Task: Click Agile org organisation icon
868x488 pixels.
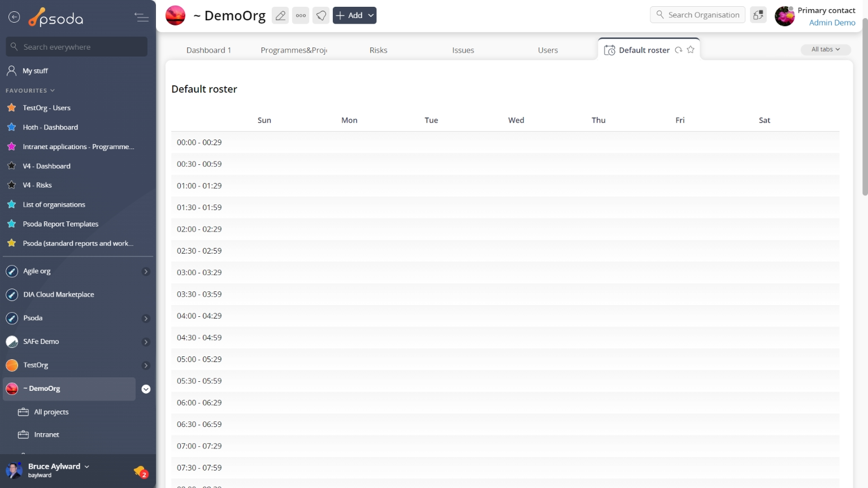Action: [x=12, y=271]
